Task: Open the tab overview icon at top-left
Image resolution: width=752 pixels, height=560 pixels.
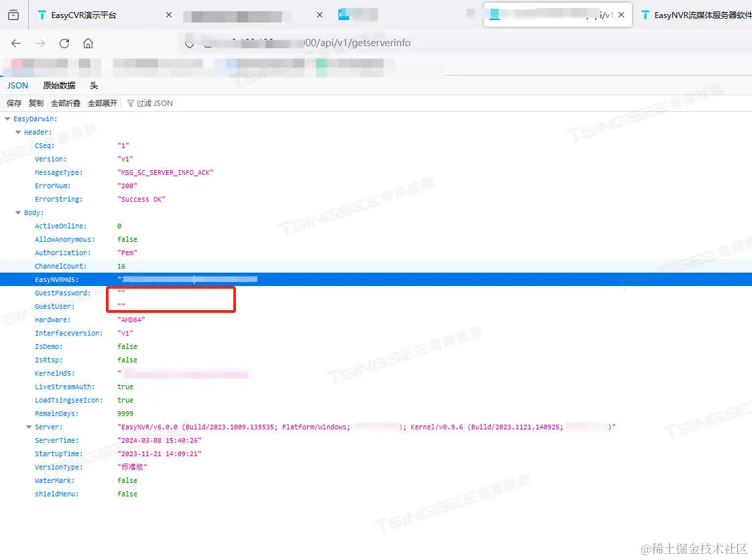Action: [13, 15]
